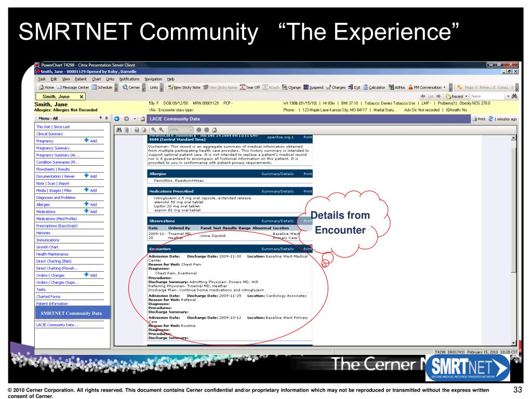Click the plus Add icon for Allergies
Image resolution: width=532 pixels, height=399 pixels.
click(x=87, y=204)
